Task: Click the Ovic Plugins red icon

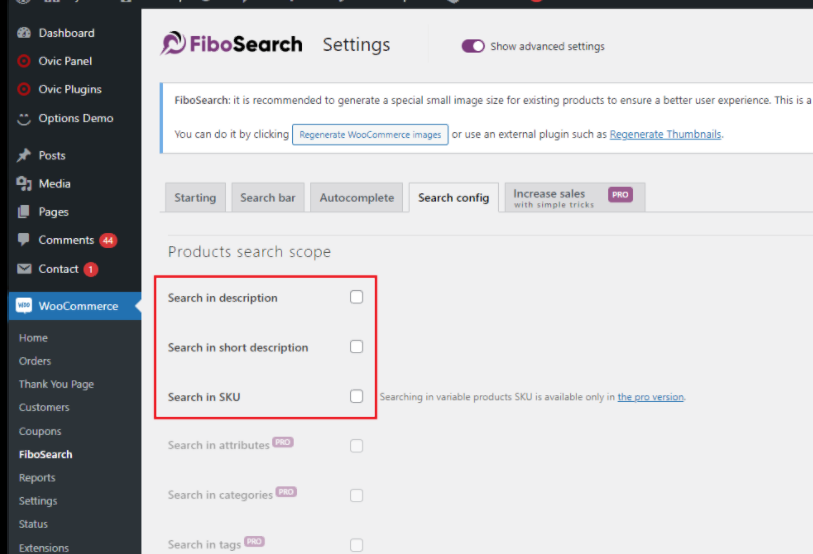Action: pyautogui.click(x=24, y=89)
